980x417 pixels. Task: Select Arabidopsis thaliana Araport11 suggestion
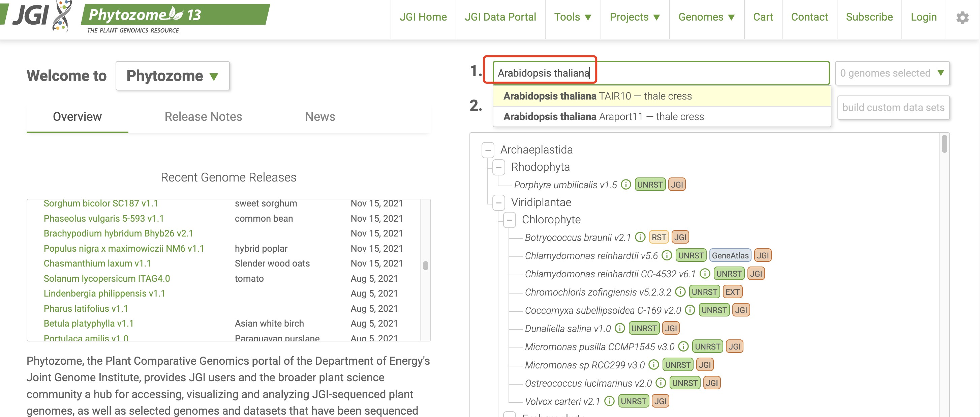coord(662,116)
